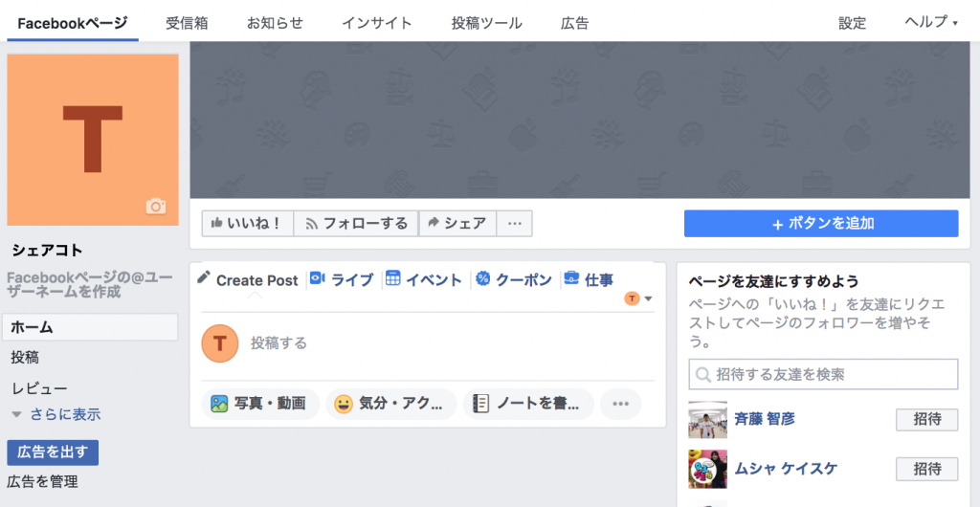
Task: Click the 写真・動画 button
Action: point(260,404)
